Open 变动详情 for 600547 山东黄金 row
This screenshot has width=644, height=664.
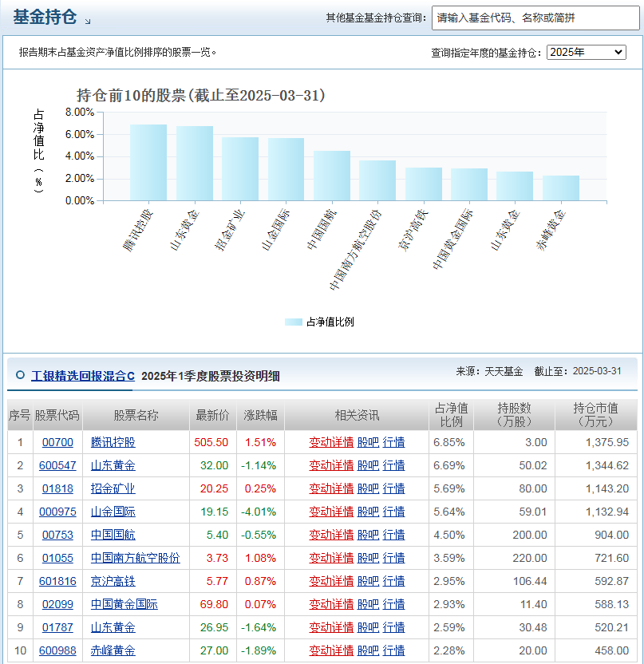(331, 465)
